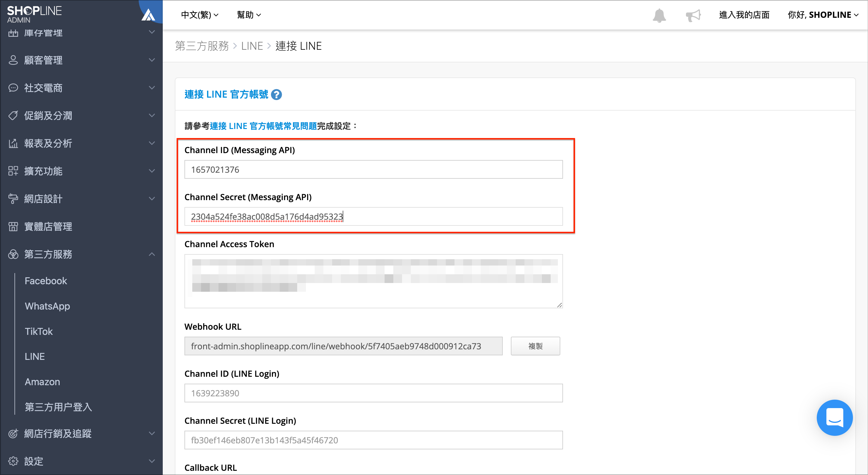Click the Channel ID (Messaging API) field
The width and height of the screenshot is (868, 475).
pos(373,169)
